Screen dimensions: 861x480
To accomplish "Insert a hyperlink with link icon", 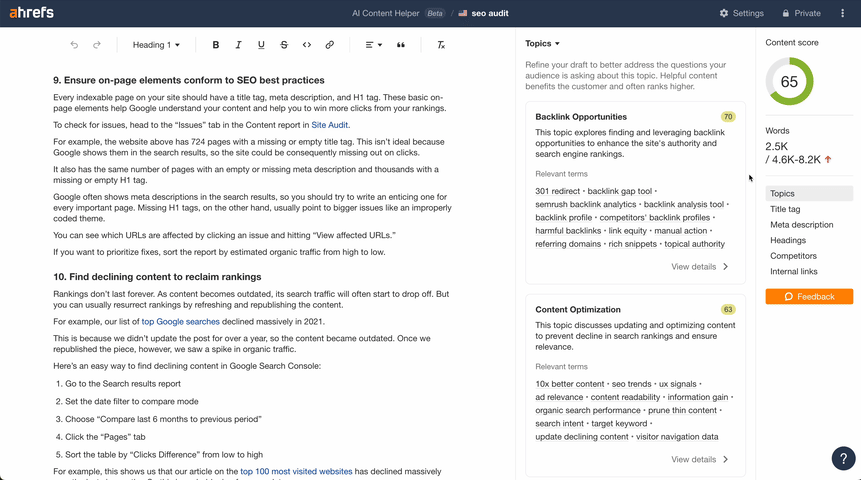I will tap(330, 45).
